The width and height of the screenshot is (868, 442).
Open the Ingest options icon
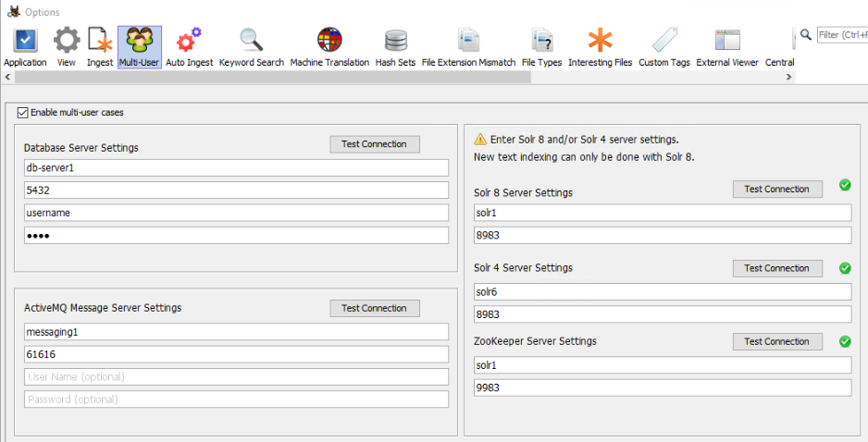tap(100, 41)
